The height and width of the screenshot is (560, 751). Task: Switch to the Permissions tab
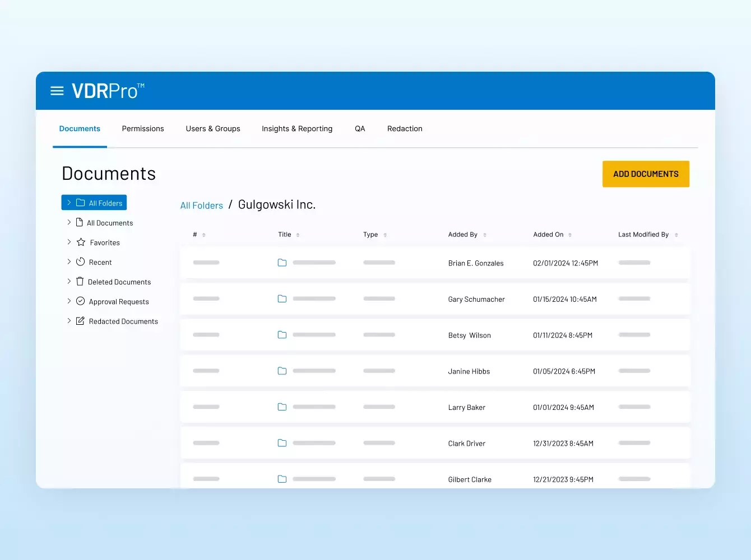coord(143,129)
